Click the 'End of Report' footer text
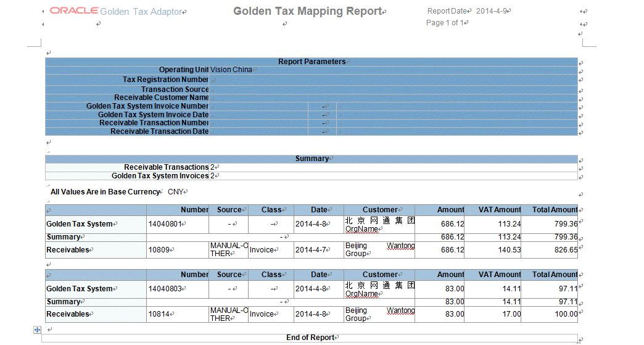The height and width of the screenshot is (345, 644). pos(310,338)
